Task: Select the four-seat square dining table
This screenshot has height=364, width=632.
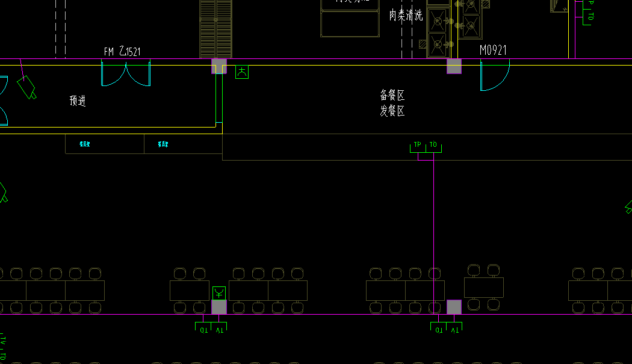Action: [484, 288]
